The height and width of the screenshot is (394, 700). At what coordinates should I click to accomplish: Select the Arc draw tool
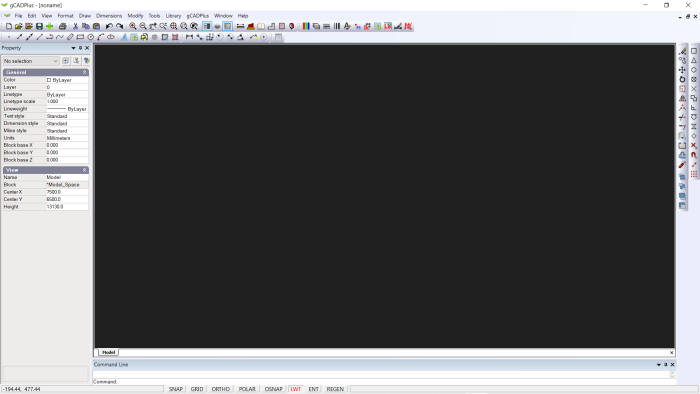tap(100, 37)
